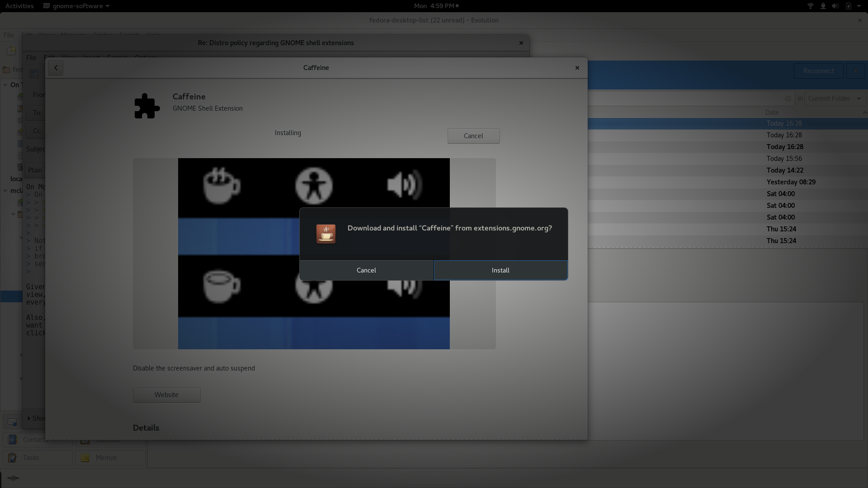Image resolution: width=868 pixels, height=488 pixels.
Task: Click the battery charging icon in top bar
Action: [x=848, y=6]
